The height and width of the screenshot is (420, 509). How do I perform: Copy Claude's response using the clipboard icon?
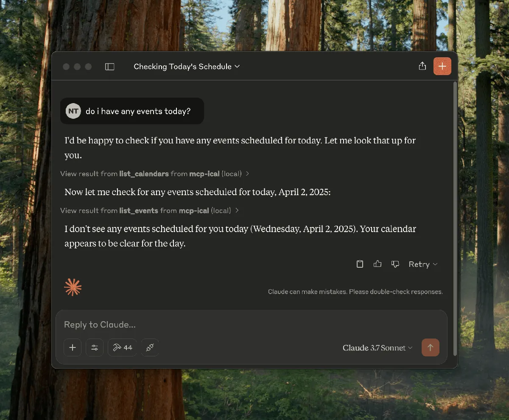click(x=360, y=264)
